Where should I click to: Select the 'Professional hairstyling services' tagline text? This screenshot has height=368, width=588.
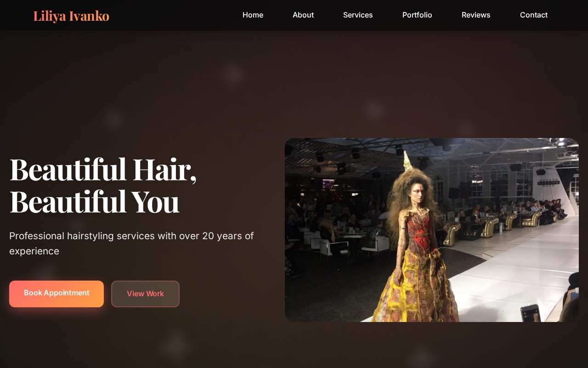point(131,243)
